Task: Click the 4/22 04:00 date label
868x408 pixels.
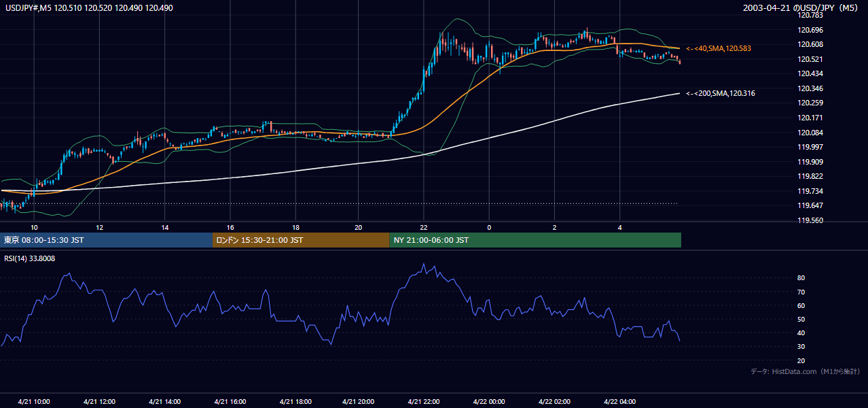Action: click(x=619, y=401)
